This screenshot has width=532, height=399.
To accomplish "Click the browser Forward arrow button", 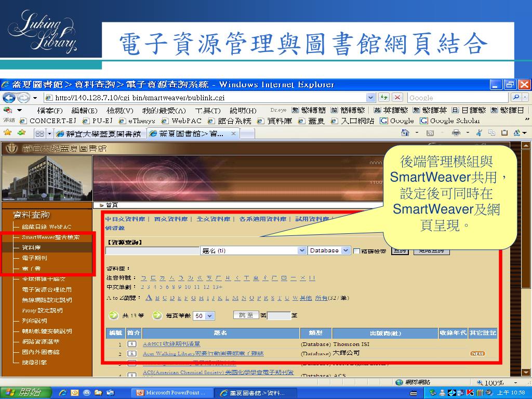I will point(23,98).
